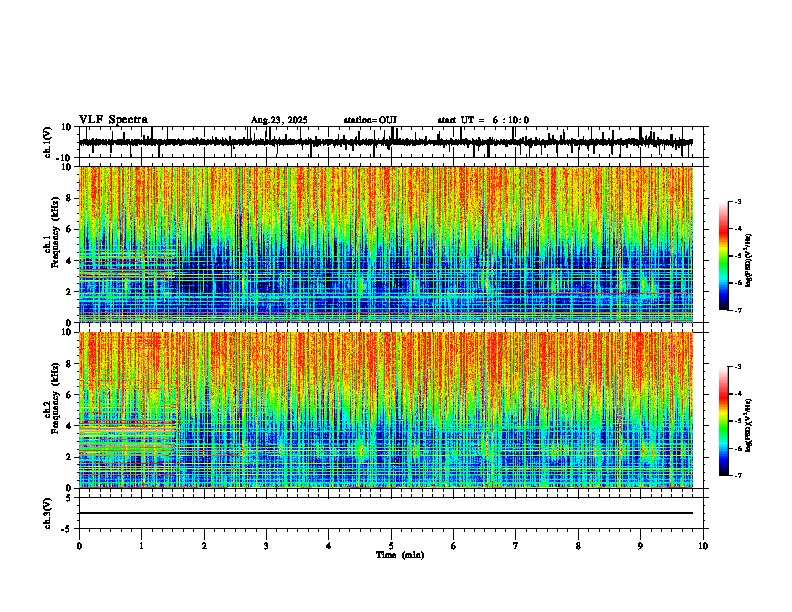Screen dimensions: 792x612
Task: Click the time axis tick label "8"
Action: point(578,546)
